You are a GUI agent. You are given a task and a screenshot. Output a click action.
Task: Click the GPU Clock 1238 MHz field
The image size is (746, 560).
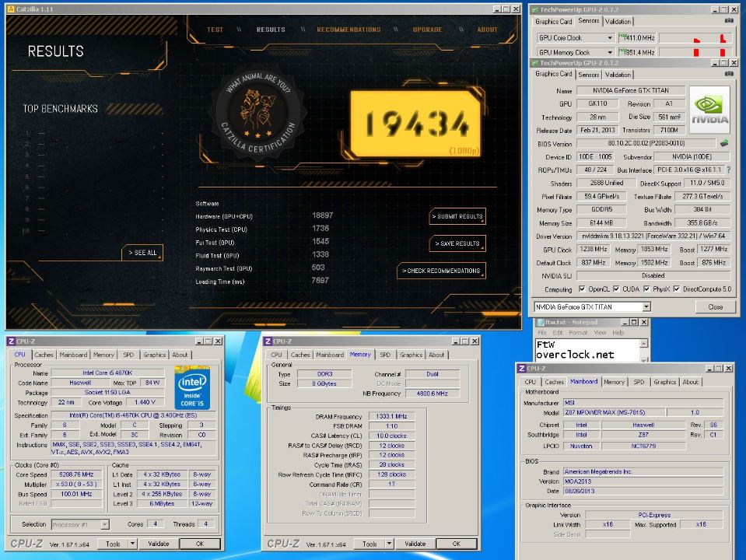coord(594,250)
